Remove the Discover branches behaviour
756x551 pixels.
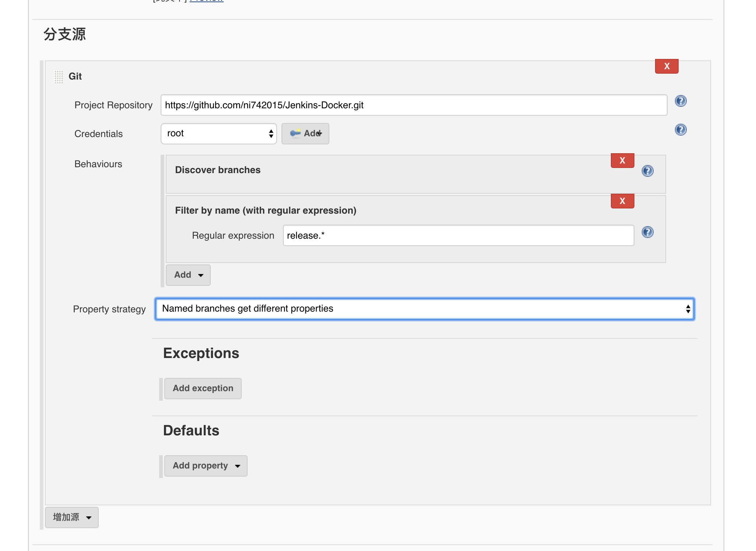[622, 160]
